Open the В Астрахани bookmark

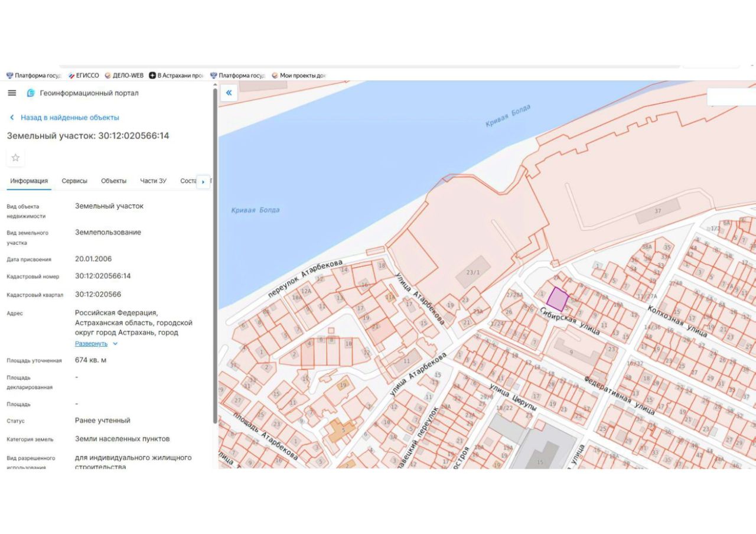tap(177, 76)
